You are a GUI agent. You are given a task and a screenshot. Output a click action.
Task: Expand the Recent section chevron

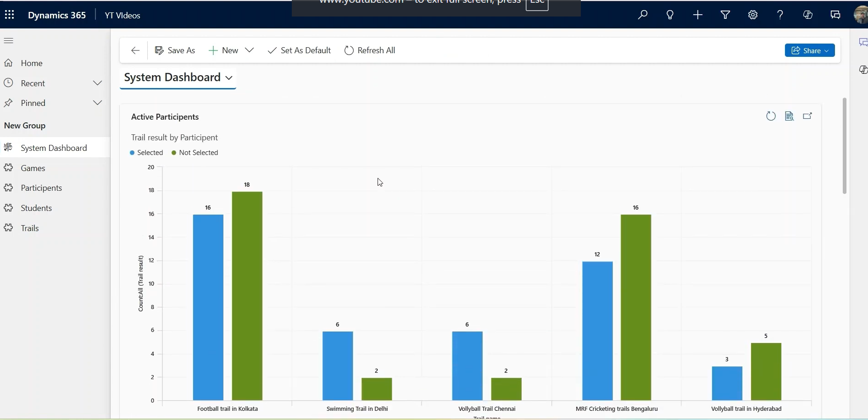pyautogui.click(x=97, y=83)
